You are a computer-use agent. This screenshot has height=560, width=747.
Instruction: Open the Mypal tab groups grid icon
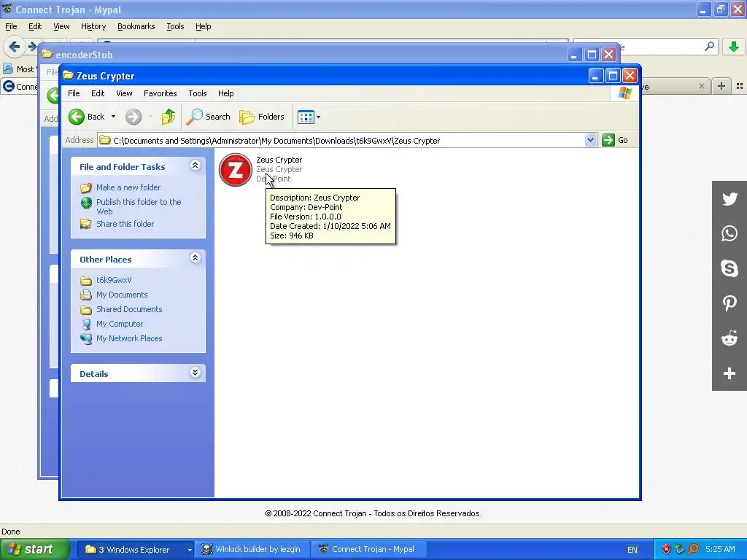click(x=740, y=86)
